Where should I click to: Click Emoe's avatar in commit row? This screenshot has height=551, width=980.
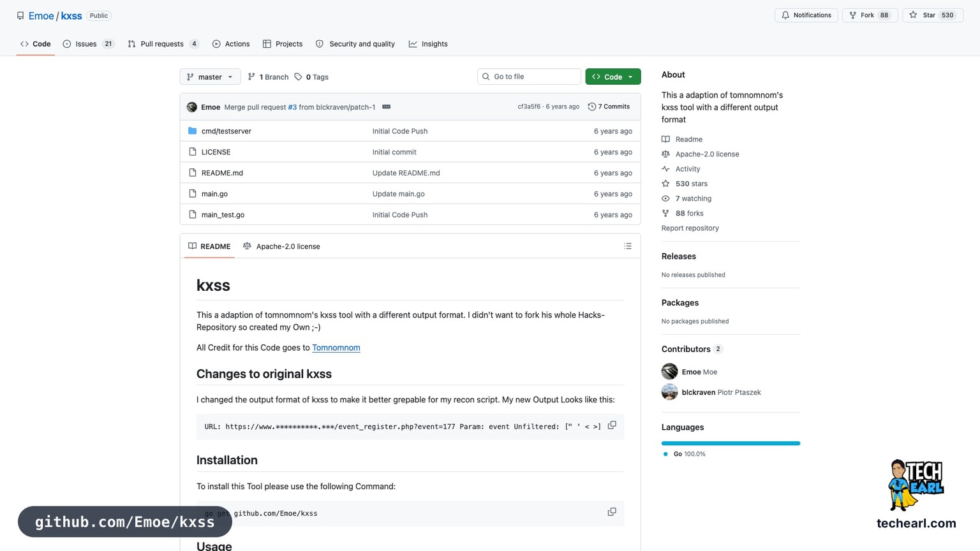click(192, 107)
